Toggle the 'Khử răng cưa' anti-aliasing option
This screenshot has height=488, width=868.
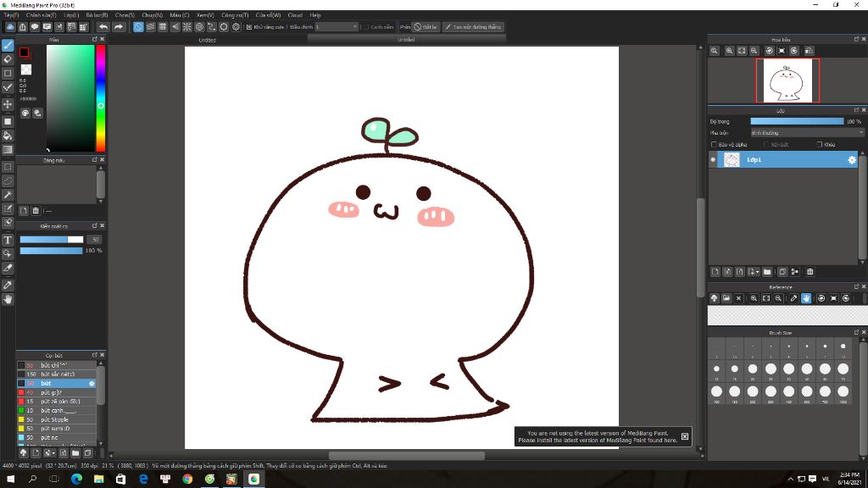(x=249, y=27)
